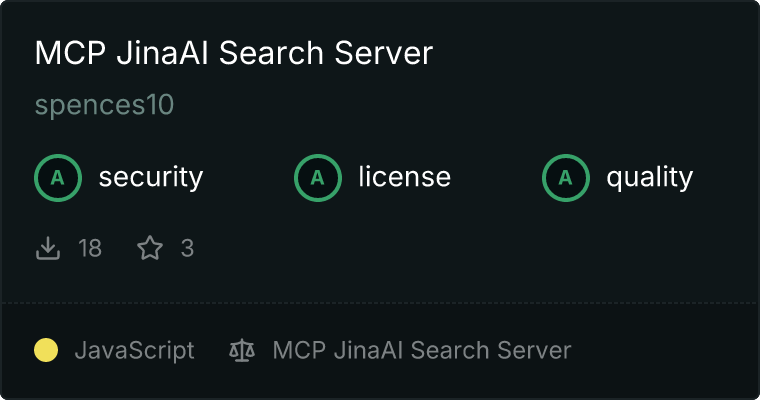Select the yellow JavaScript language dot
Image resolution: width=760 pixels, height=400 pixels.
(x=46, y=350)
